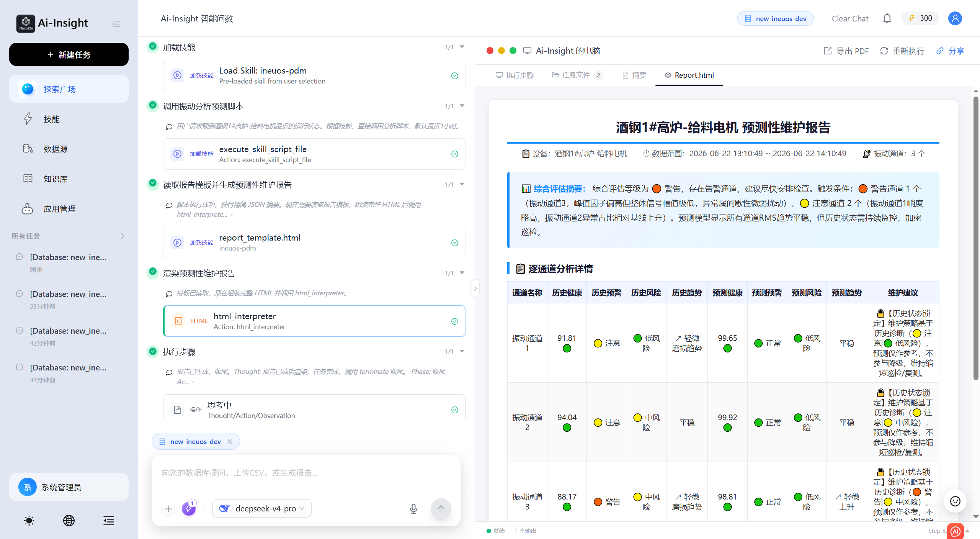The image size is (980, 539).
Task: Collapse the sidebar using the header menu icon
Action: click(116, 24)
